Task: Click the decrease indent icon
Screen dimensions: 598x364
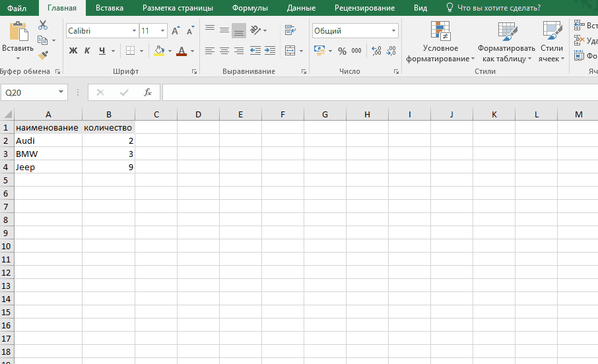Action: (x=255, y=51)
